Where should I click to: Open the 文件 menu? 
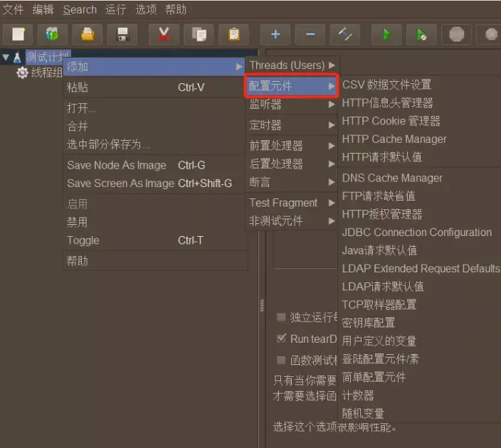pyautogui.click(x=13, y=9)
